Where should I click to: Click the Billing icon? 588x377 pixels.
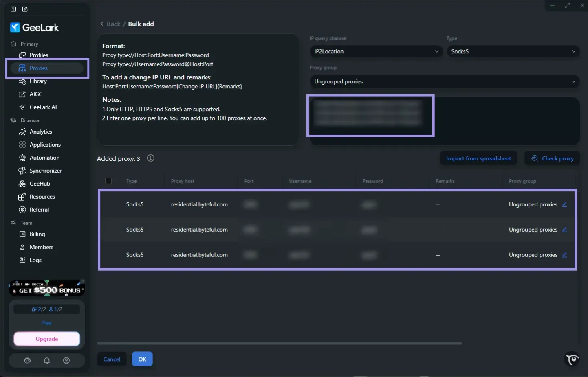22,234
